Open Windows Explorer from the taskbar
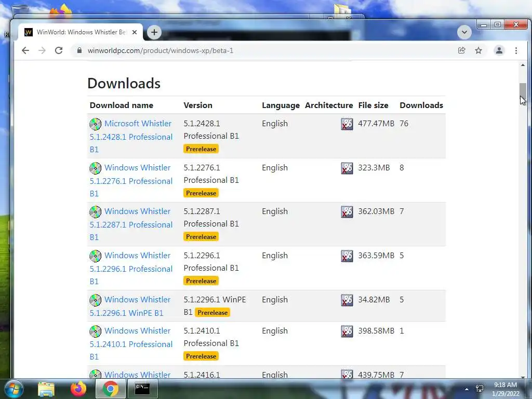 [46, 389]
